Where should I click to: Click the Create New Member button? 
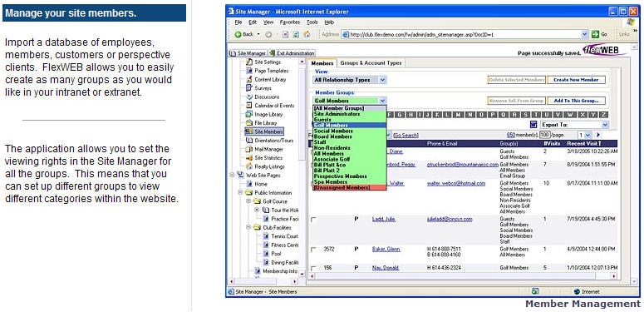576,80
